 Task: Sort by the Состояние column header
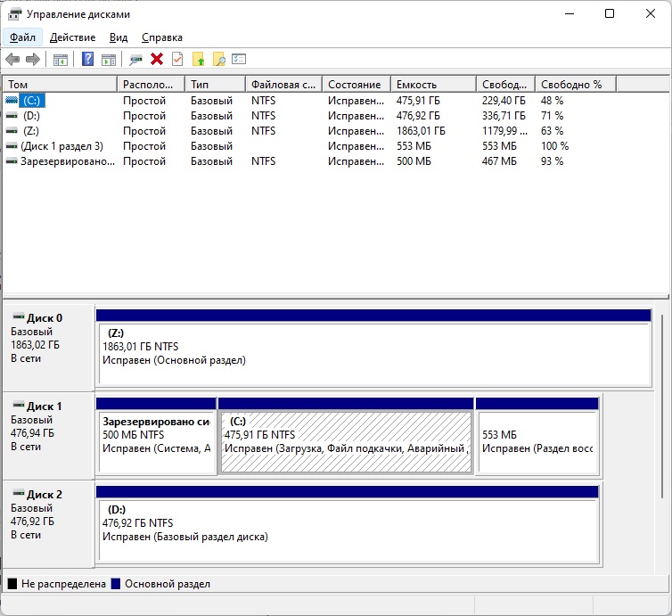[x=356, y=85]
